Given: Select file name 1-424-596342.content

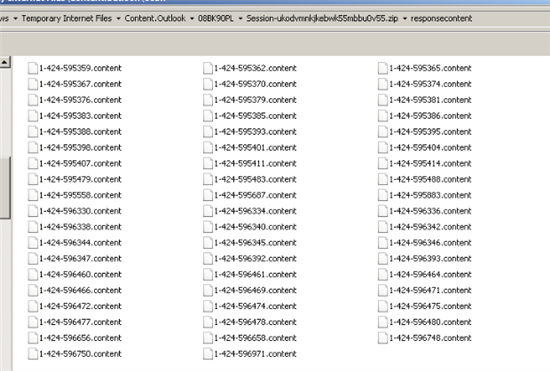Looking at the screenshot, I should (x=430, y=227).
